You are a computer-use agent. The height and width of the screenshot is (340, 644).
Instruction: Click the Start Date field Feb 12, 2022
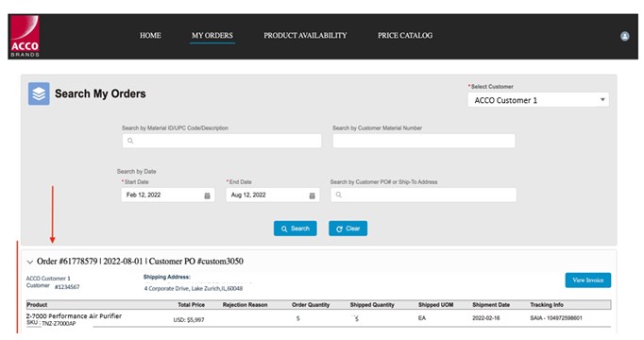[x=167, y=195]
